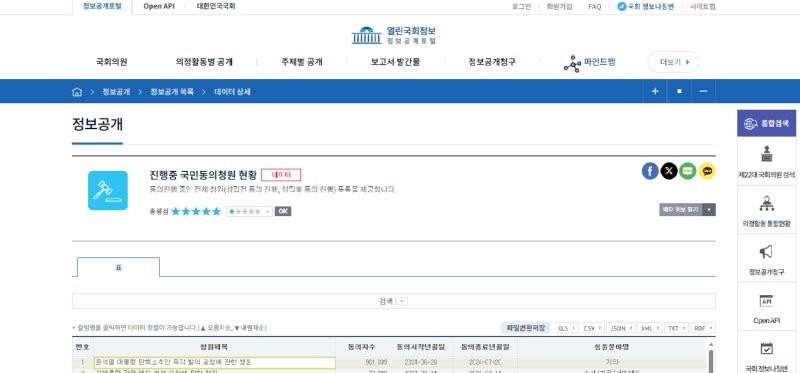Image resolution: width=800 pixels, height=373 pixels.
Task: Click the 정보공개 목록 breadcrumb link
Action: pos(171,92)
